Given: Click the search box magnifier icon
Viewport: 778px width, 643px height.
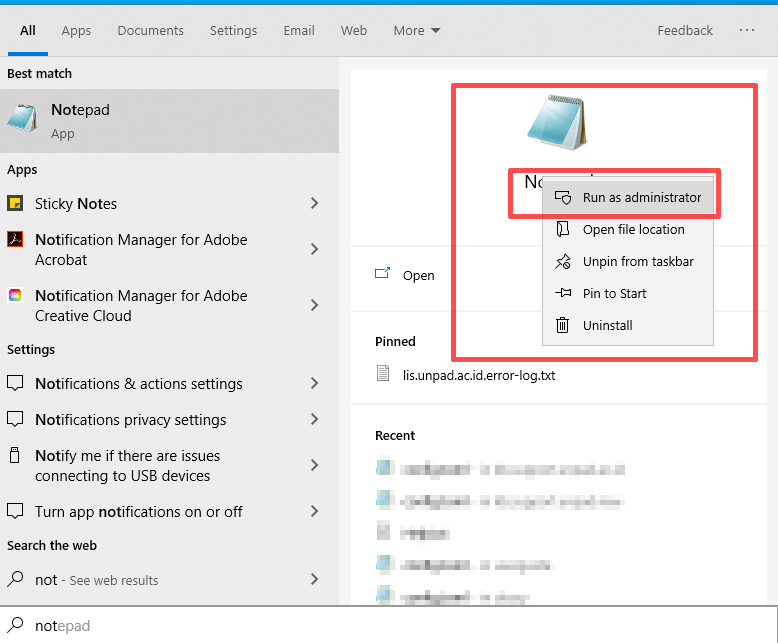Looking at the screenshot, I should (15, 625).
